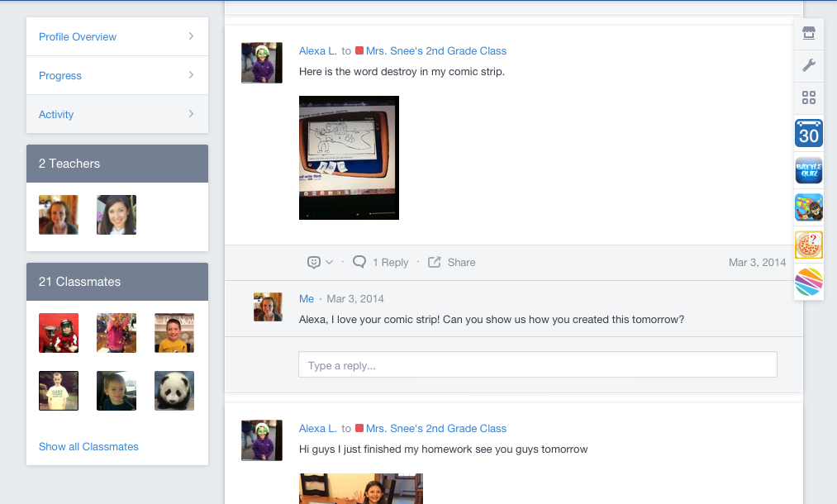Open the apps grid icon
The image size is (837, 504).
(809, 98)
